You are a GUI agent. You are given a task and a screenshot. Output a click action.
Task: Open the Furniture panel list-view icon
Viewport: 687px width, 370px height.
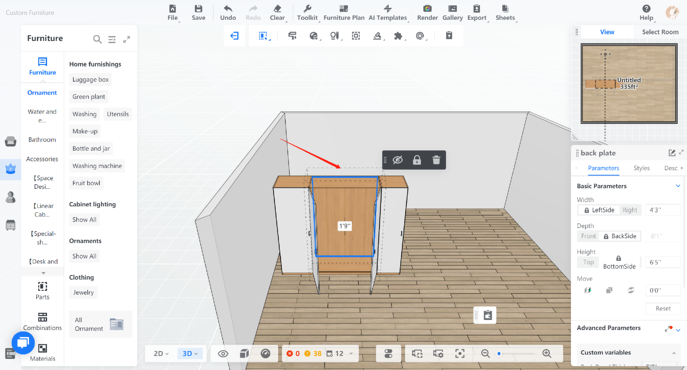click(x=112, y=39)
